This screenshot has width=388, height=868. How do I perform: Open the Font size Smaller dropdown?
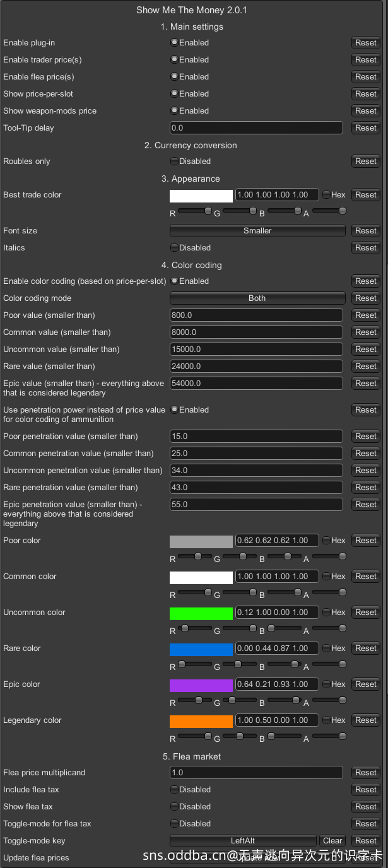coord(257,231)
